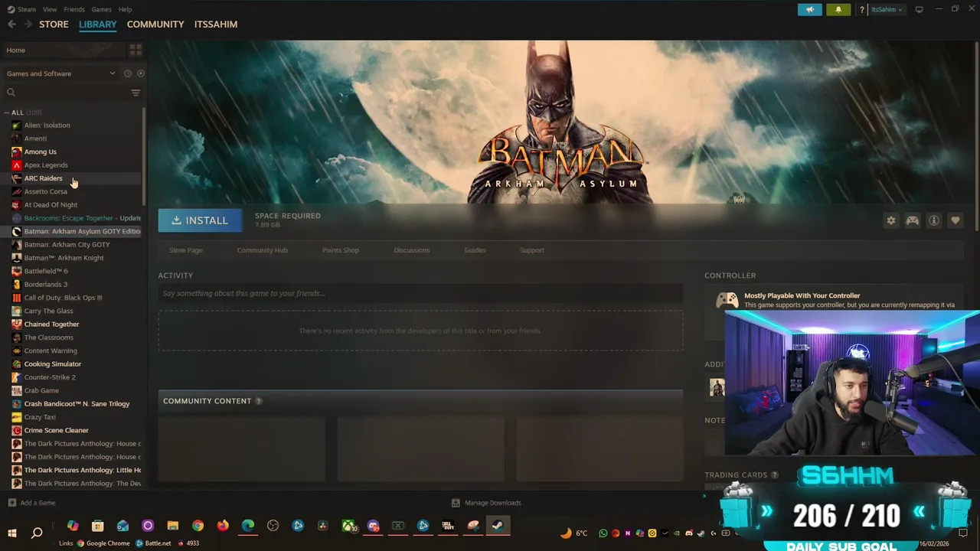Screen dimensions: 980x551
Task: Open the Store Page link
Action: 186,250
